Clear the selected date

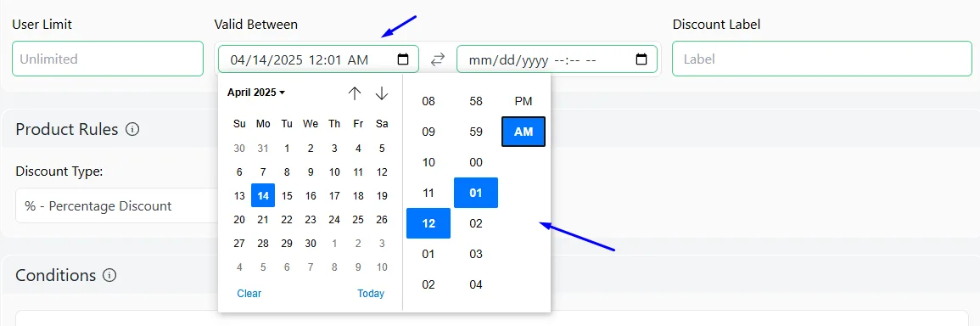[x=249, y=294]
